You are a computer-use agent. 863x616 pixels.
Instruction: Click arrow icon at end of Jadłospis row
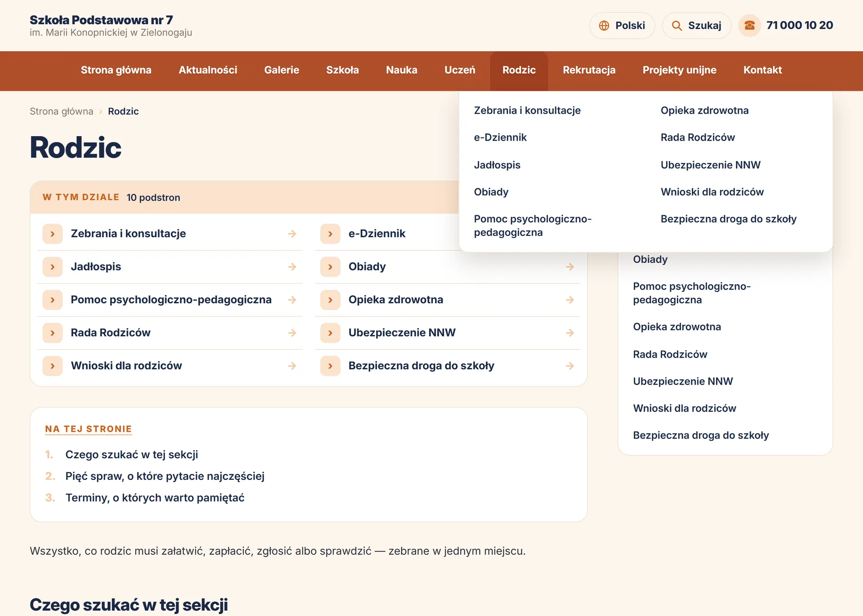coord(292,267)
